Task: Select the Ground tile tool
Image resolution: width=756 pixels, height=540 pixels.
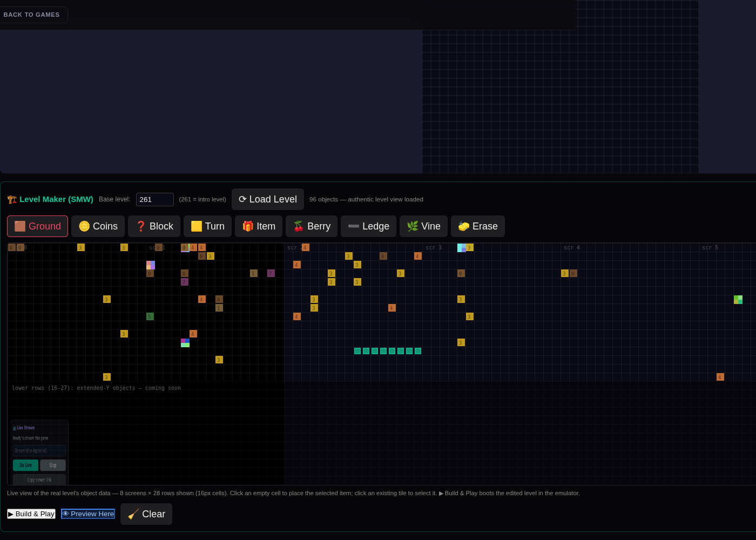Action: click(x=37, y=226)
